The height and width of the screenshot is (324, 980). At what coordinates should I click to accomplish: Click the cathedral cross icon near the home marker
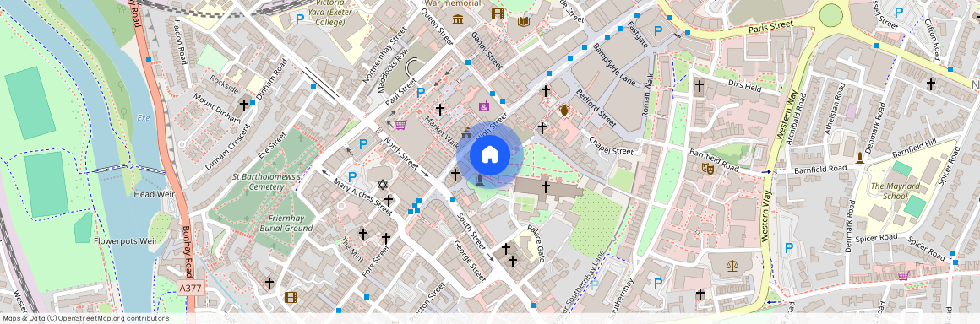545,186
